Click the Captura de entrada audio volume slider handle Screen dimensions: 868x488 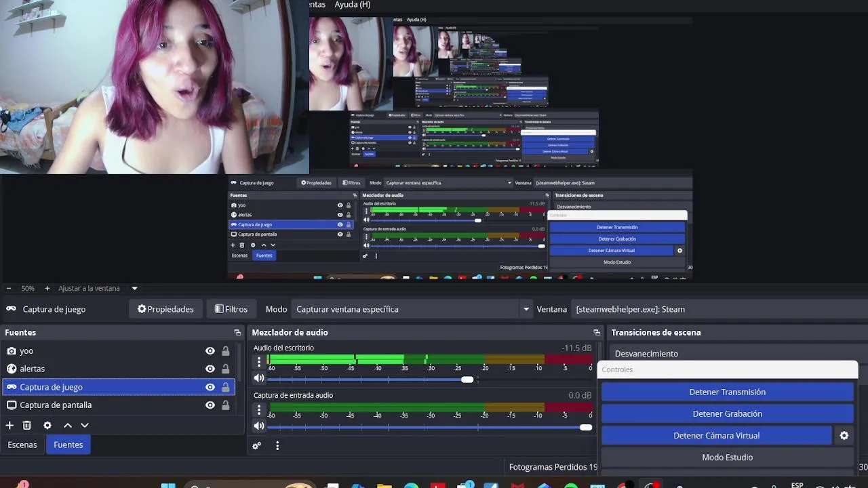(586, 427)
